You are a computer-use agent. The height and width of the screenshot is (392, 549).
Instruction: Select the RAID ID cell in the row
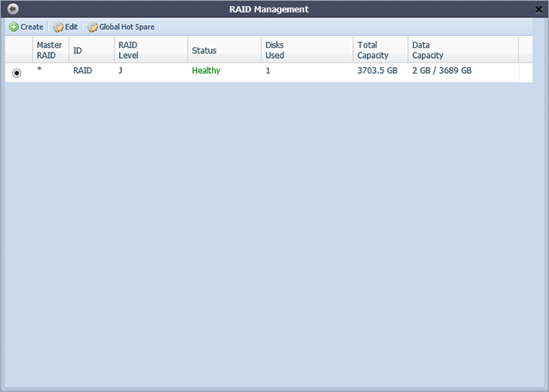82,71
